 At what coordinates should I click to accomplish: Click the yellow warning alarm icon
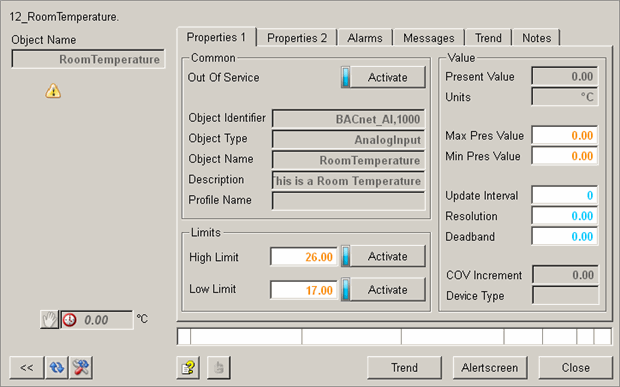point(53,91)
